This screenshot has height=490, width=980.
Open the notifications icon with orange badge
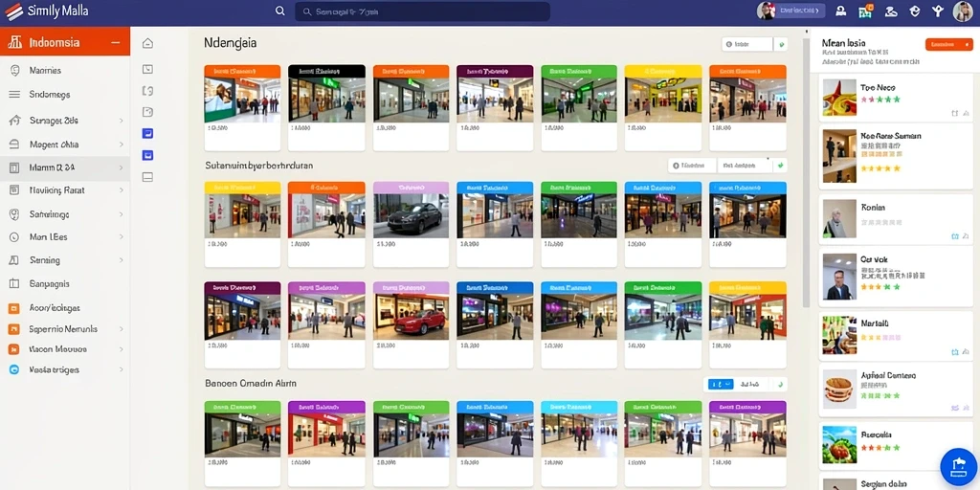point(865,11)
